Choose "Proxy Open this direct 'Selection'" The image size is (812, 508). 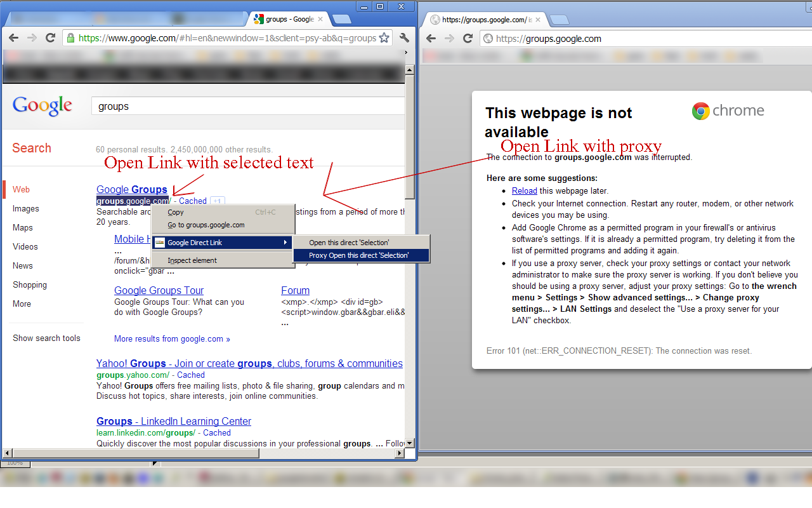click(x=361, y=255)
